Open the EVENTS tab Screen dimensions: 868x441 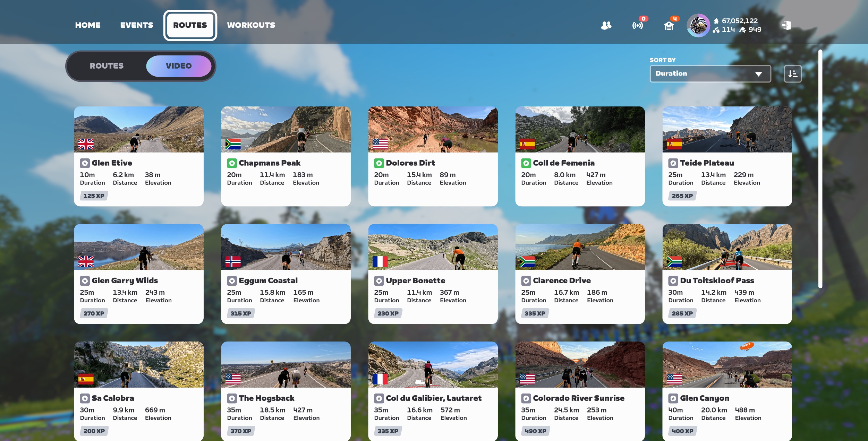coord(137,25)
